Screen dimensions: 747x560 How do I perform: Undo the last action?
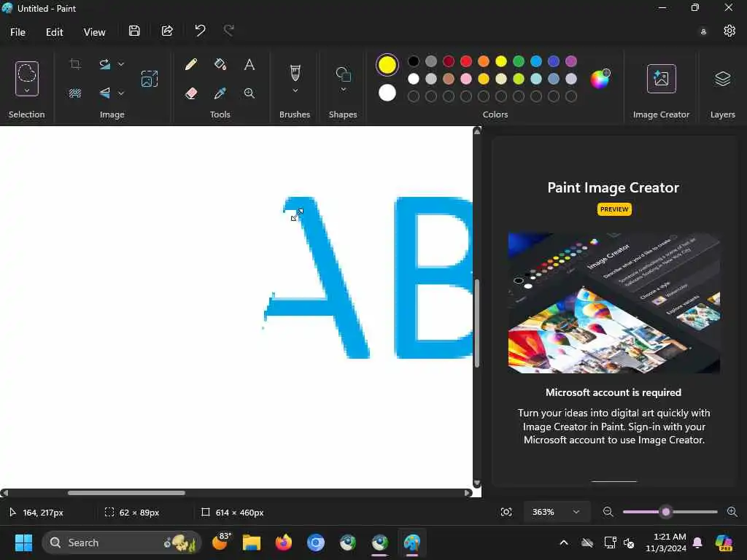200,31
